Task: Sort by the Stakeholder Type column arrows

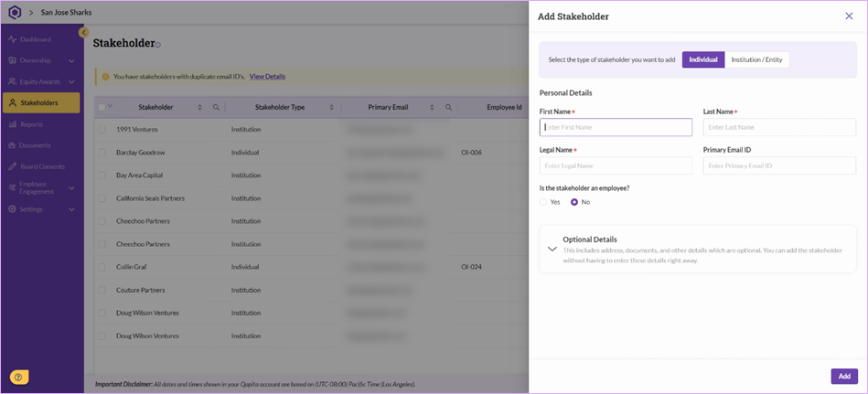Action: (x=332, y=107)
